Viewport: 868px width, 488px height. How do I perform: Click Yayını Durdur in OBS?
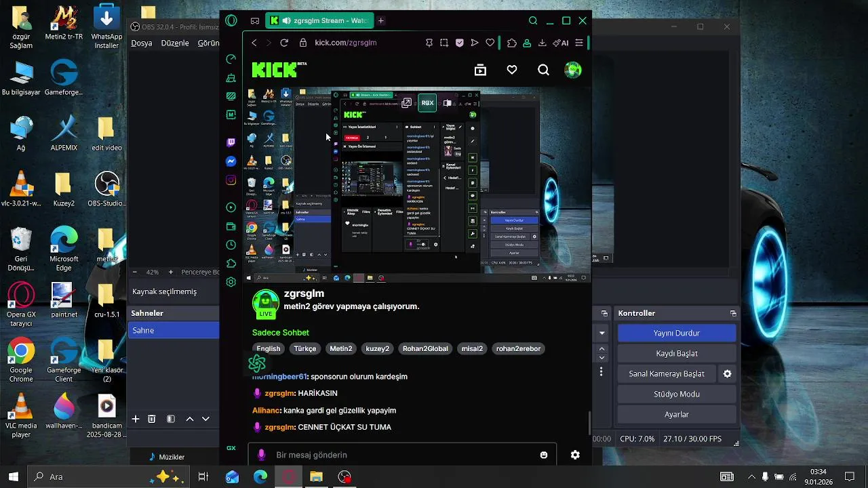coord(677,333)
